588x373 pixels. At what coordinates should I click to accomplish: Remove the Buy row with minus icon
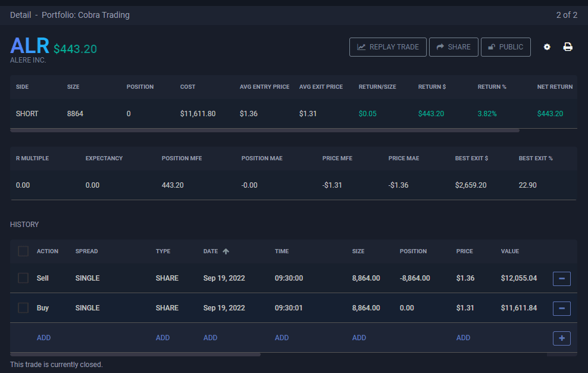coord(561,308)
